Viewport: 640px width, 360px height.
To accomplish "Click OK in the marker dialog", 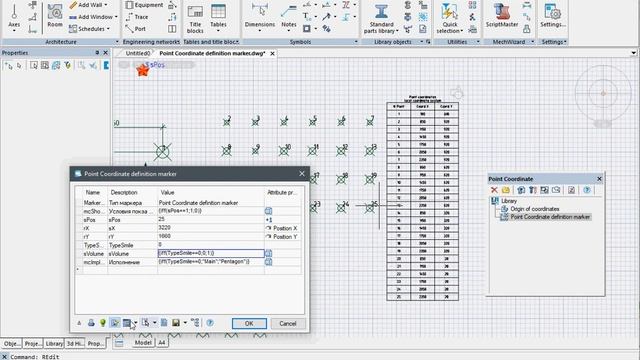I will [x=249, y=323].
